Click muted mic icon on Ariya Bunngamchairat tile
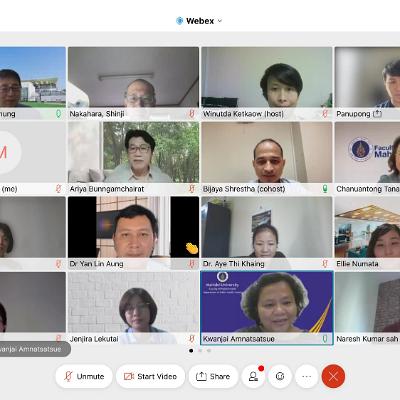400x400 pixels. tap(192, 189)
